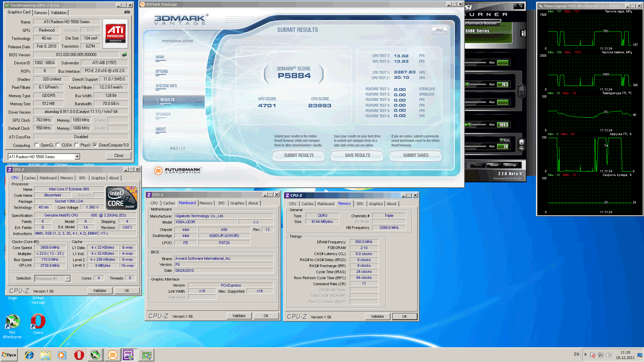Click the SUBMIT RESULTS button
Viewport: 644px width, 362px height.
click(x=299, y=155)
